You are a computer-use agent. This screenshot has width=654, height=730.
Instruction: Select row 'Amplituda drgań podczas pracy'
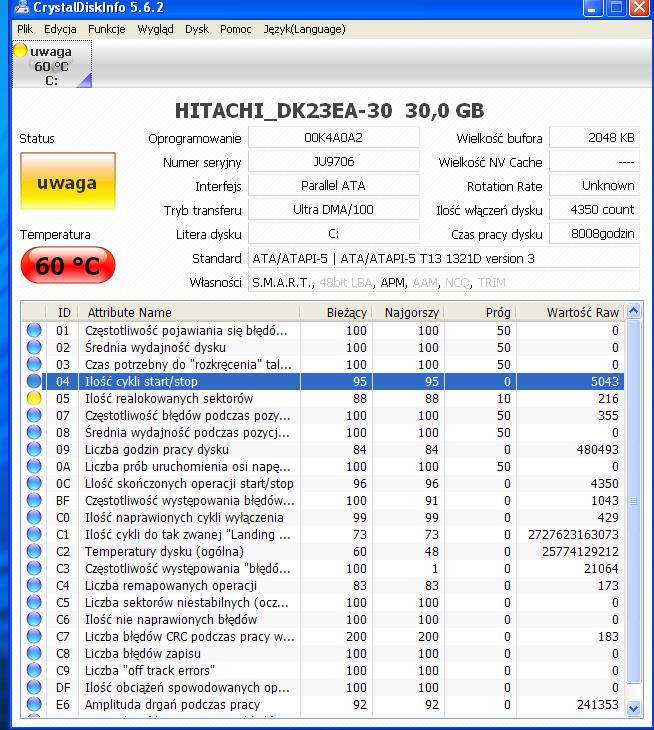pyautogui.click(x=323, y=704)
